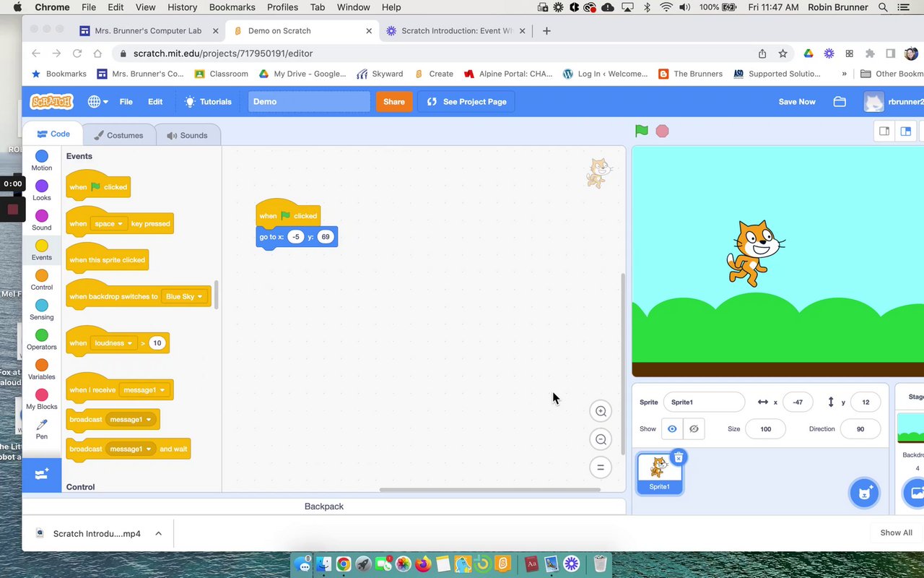
Task: Click See Project Page button
Action: click(x=466, y=102)
